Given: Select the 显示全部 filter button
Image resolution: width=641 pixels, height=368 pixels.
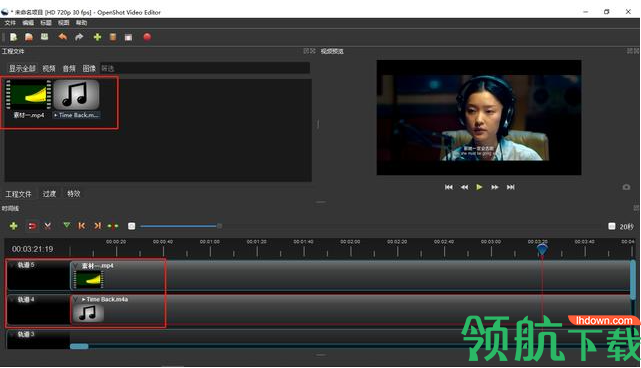Looking at the screenshot, I should point(22,68).
